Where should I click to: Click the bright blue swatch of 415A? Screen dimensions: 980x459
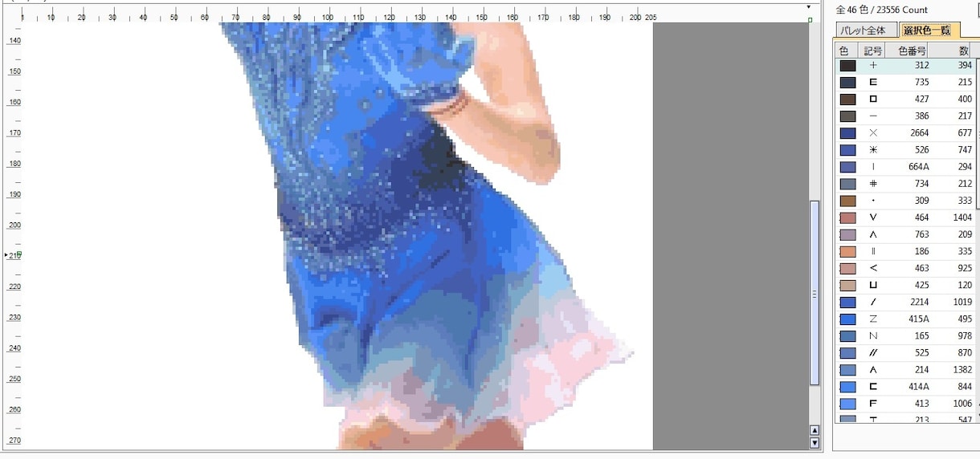point(847,319)
